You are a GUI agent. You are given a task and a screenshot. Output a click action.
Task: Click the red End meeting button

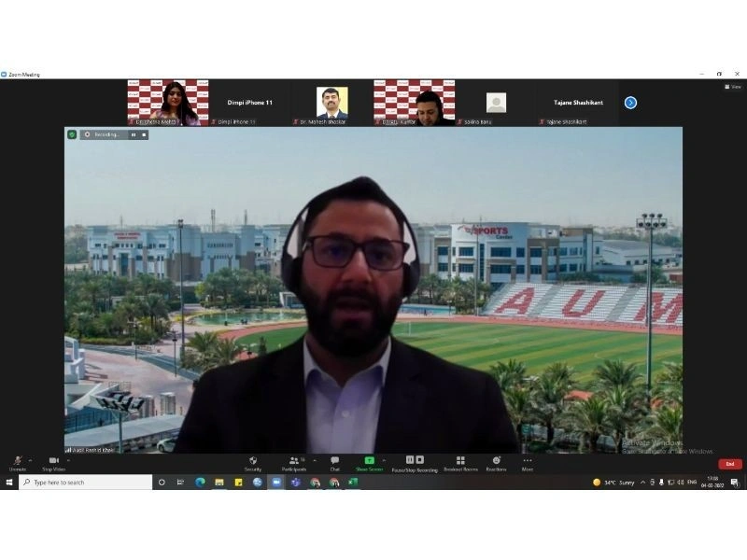coord(730,464)
